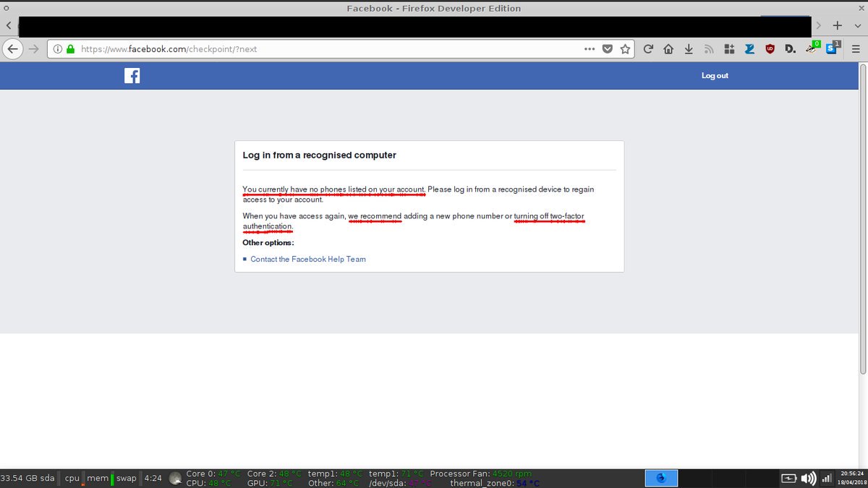The width and height of the screenshot is (868, 488).
Task: Click the thermal_zone0 temperature reading
Action: 495,483
